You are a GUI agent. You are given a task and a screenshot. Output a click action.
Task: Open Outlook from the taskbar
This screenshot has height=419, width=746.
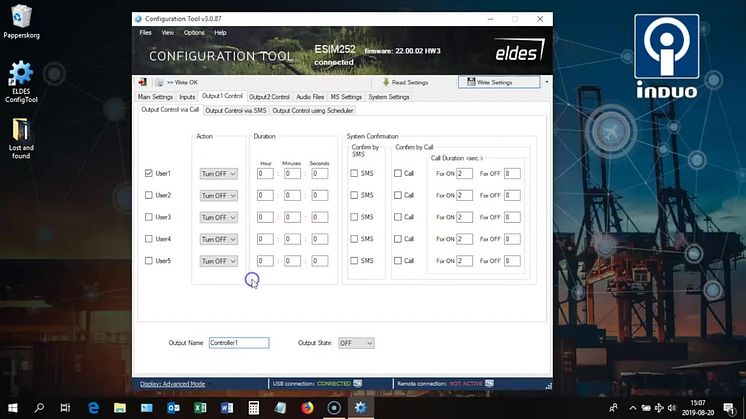tap(173, 408)
